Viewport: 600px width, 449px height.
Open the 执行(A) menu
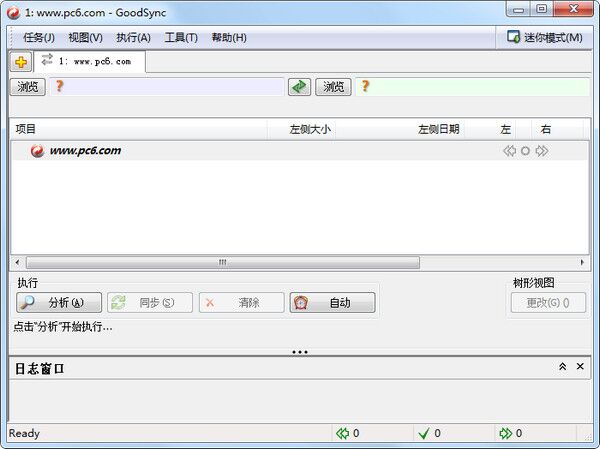coord(133,38)
